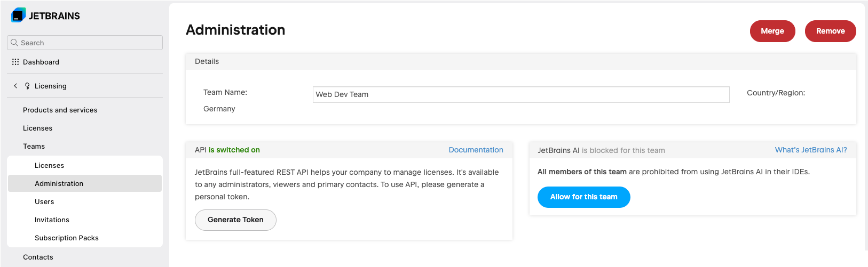Click the Team Name label
The width and height of the screenshot is (868, 267).
[x=225, y=92]
